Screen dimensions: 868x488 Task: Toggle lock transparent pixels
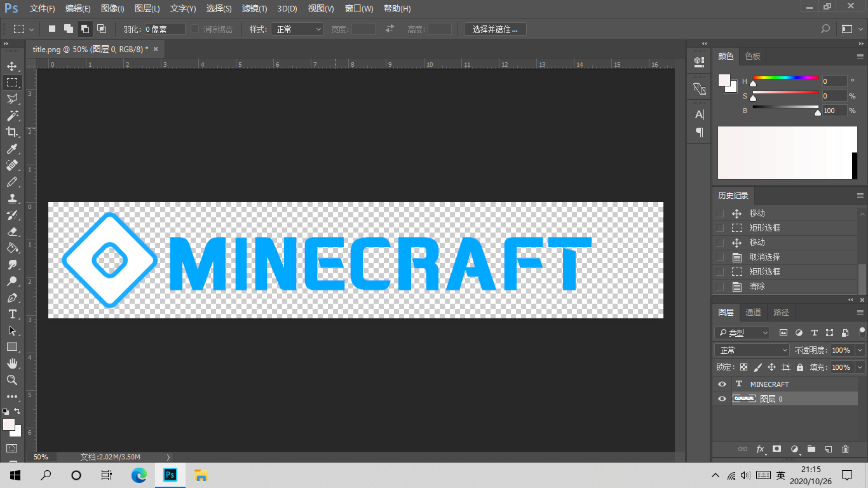pyautogui.click(x=744, y=367)
